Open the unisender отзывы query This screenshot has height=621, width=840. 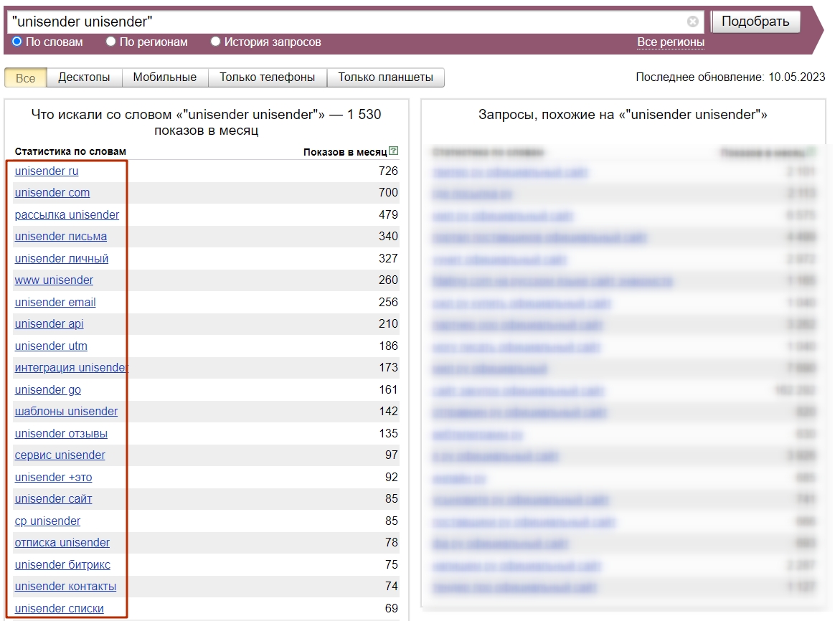(x=61, y=434)
